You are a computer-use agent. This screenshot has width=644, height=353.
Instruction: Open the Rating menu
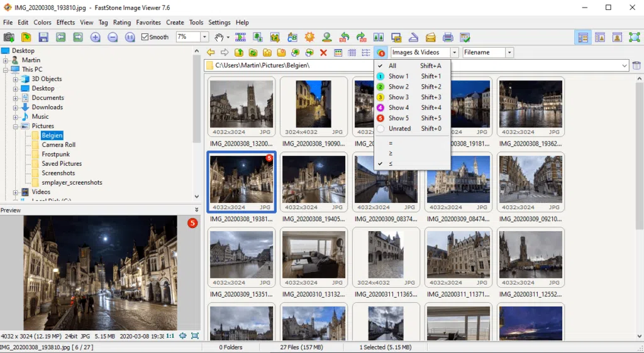coord(122,23)
